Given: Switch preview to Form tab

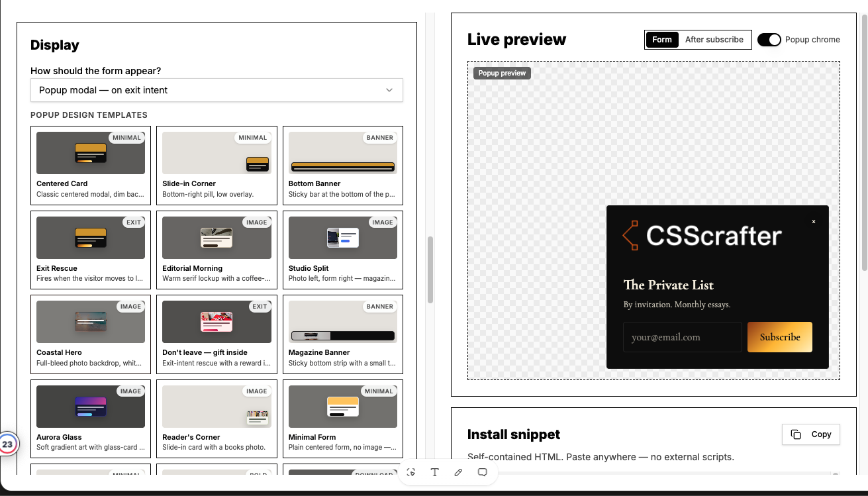Looking at the screenshot, I should click(662, 40).
